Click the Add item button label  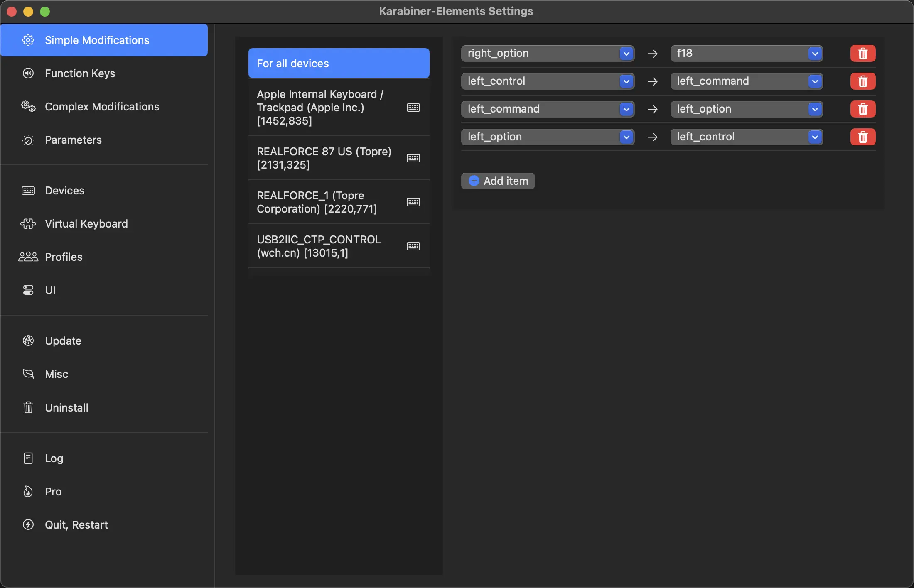click(x=506, y=181)
